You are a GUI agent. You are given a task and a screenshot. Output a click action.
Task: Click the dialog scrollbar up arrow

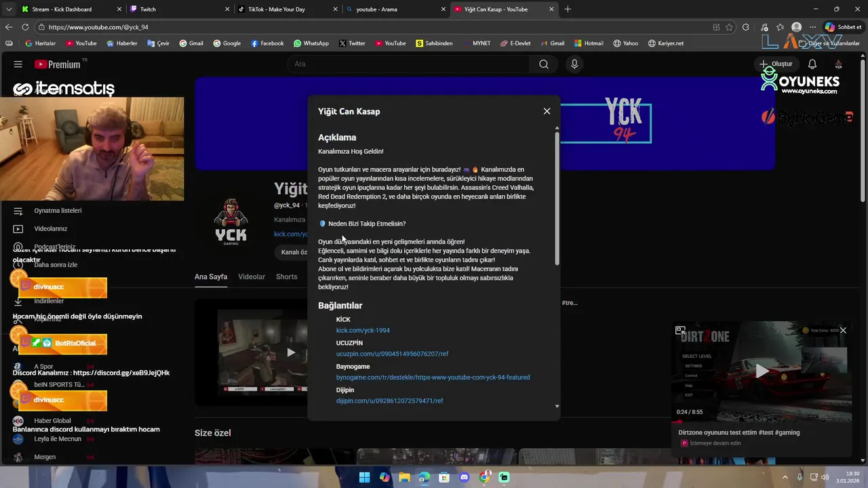(x=557, y=127)
